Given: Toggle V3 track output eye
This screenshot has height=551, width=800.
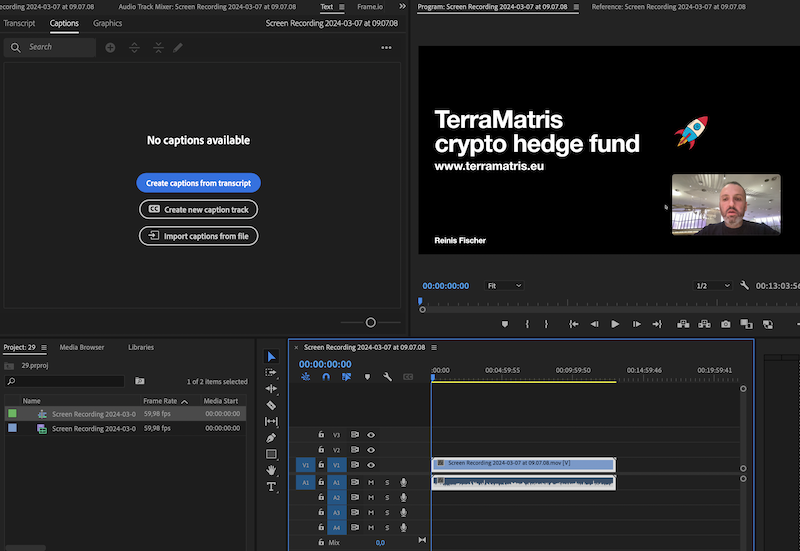Looking at the screenshot, I should click(371, 435).
